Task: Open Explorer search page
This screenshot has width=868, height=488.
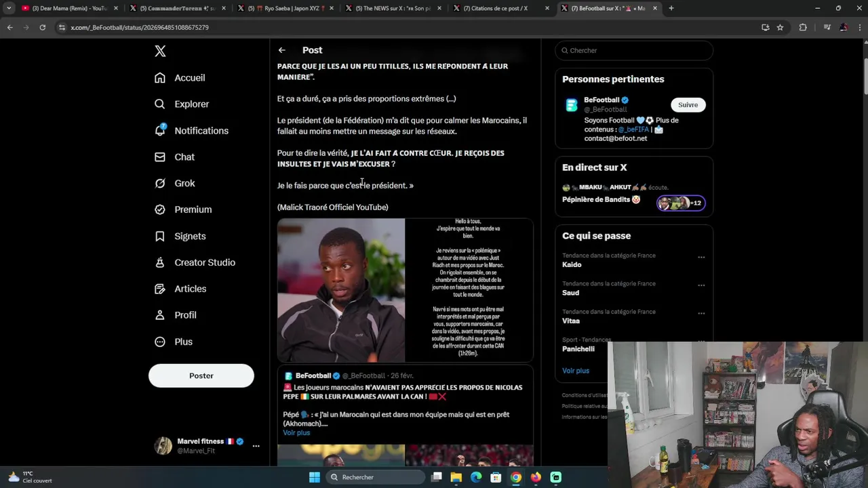Action: point(182,104)
